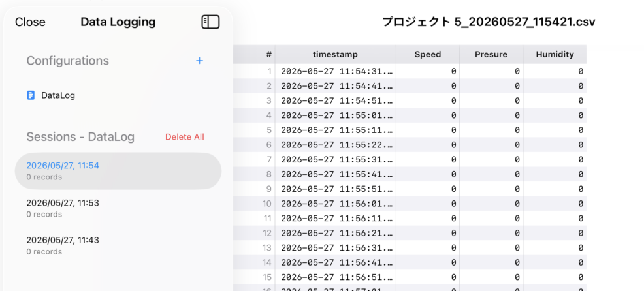Click the Speed column header
Screen dimensions: 644x291
click(428, 54)
